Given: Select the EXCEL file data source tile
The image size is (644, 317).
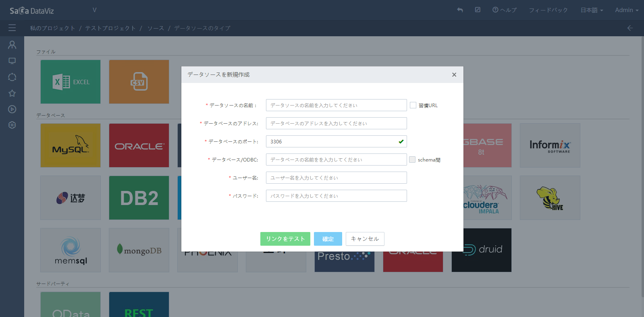Looking at the screenshot, I should coord(71,82).
